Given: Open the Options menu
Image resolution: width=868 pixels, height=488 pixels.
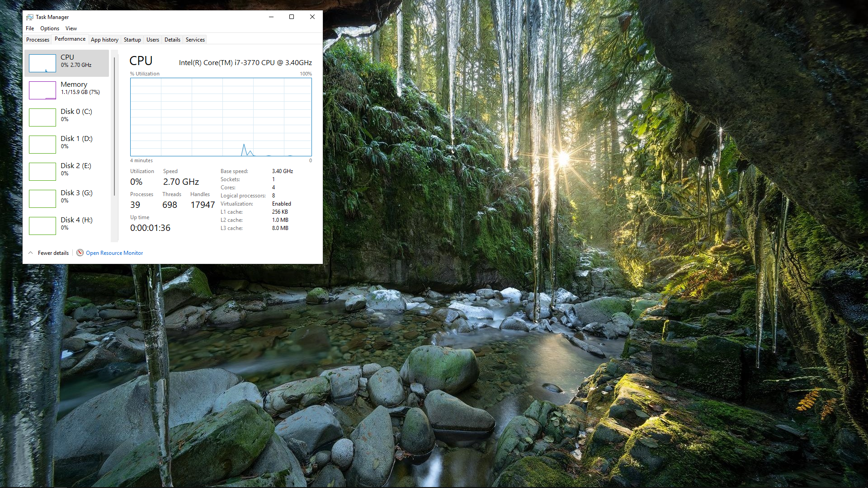Looking at the screenshot, I should [x=50, y=28].
